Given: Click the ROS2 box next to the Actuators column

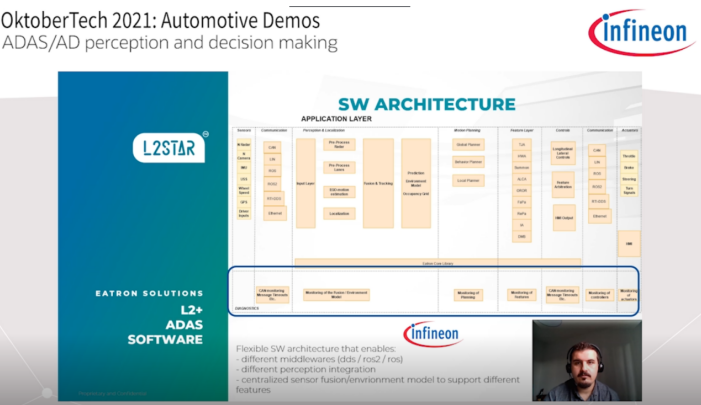Looking at the screenshot, I should [x=597, y=187].
